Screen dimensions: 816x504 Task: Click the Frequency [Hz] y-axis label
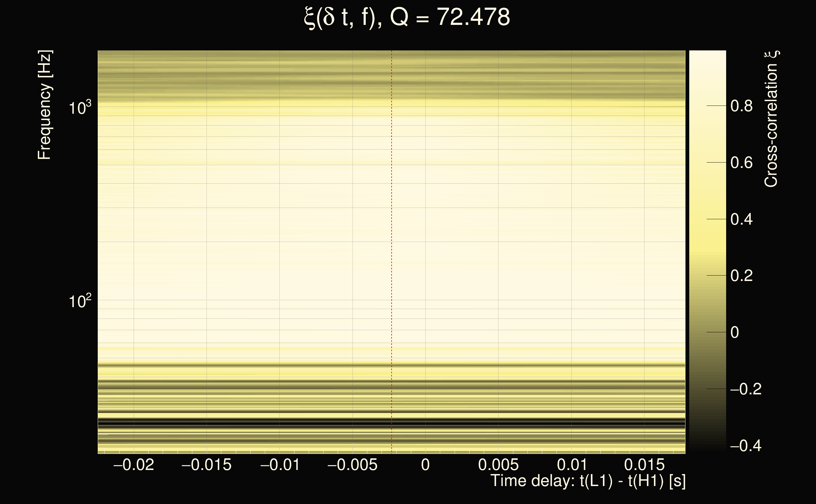(x=45, y=105)
